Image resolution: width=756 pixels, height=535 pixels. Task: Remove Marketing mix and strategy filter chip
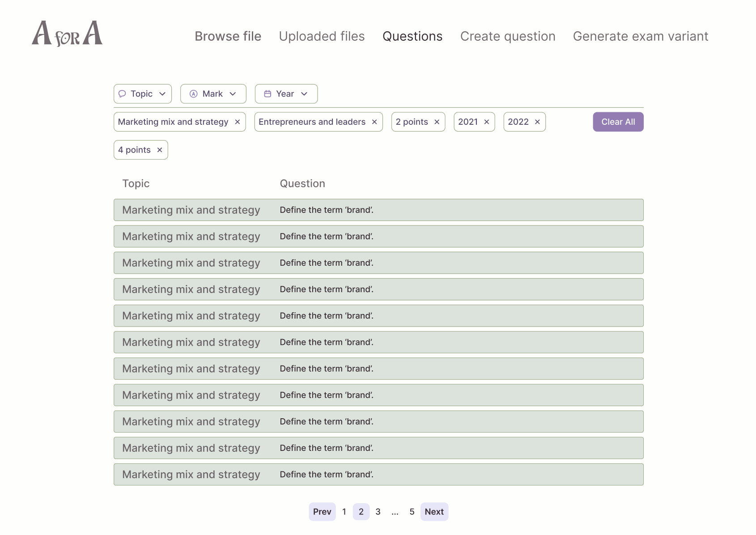coord(238,122)
